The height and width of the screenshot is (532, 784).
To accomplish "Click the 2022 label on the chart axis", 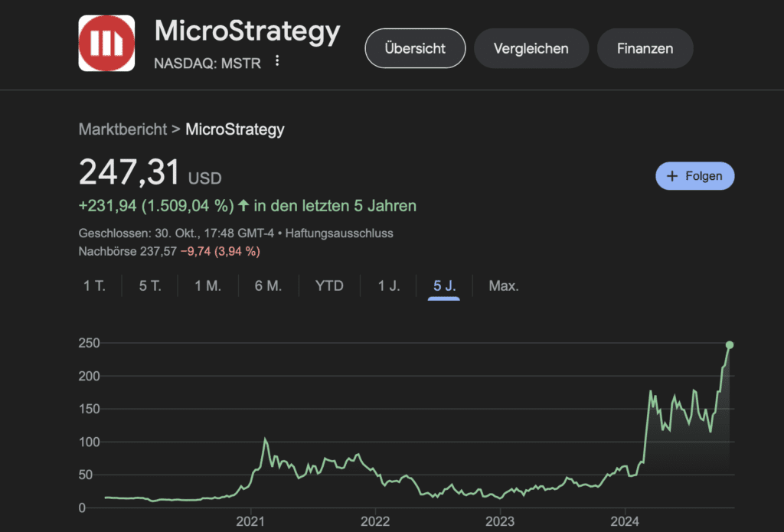I will tap(375, 521).
